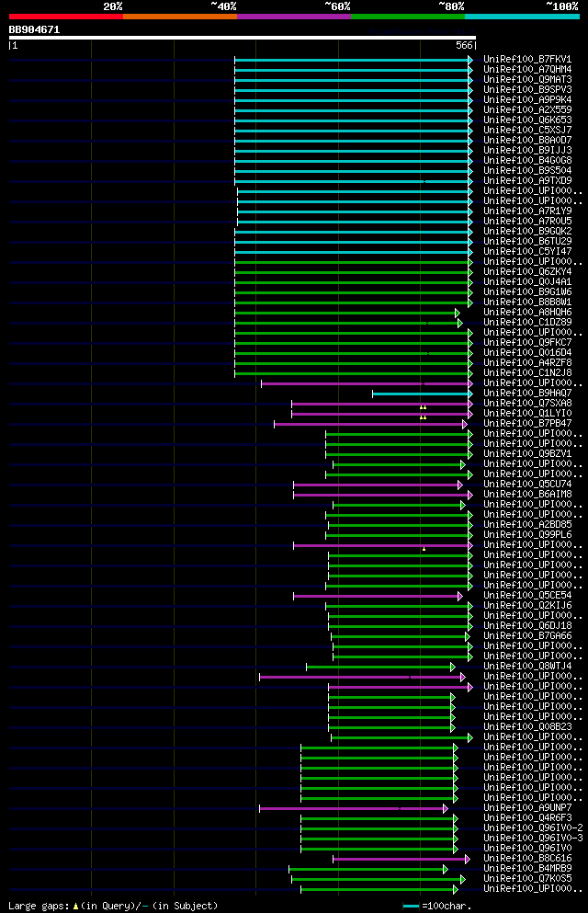Select the UniRef100_B8C616 label
Image resolution: width=588 pixels, height=913 pixels.
(x=527, y=858)
